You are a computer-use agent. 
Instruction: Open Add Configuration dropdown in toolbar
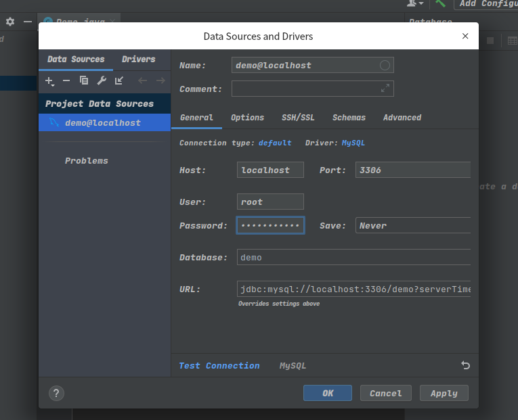486,3
